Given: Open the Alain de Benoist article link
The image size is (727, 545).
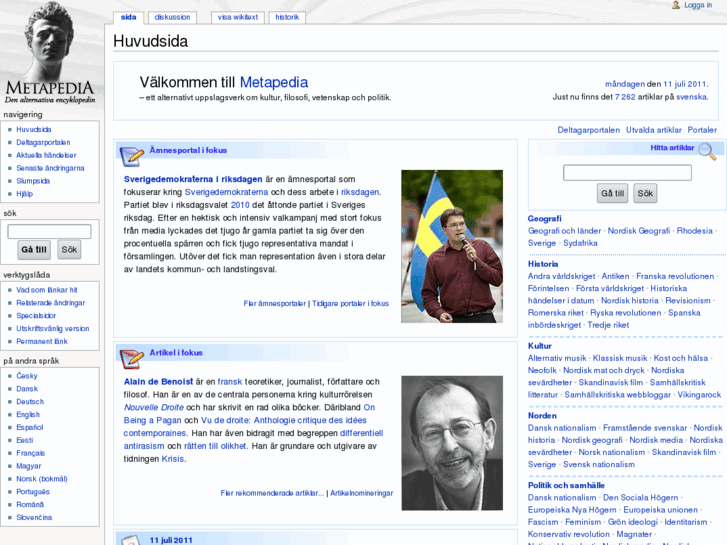Looking at the screenshot, I should pos(158,382).
